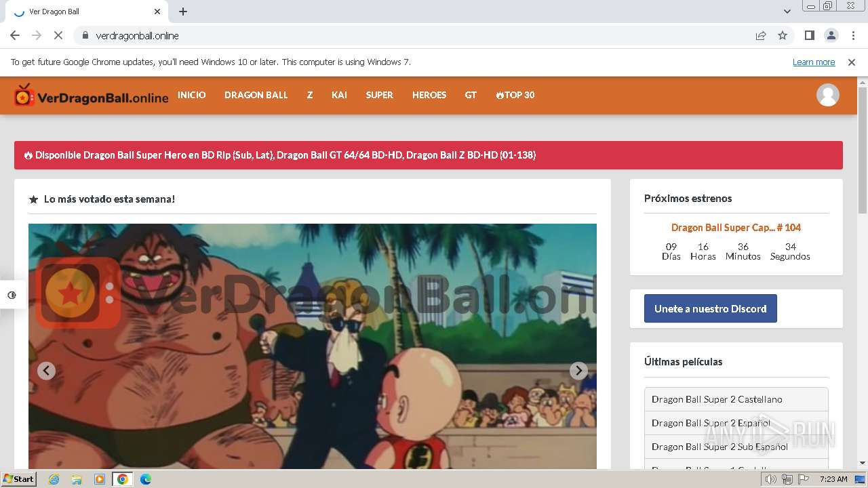The image size is (868, 488).
Task: Open the Z series menu item
Action: point(310,95)
